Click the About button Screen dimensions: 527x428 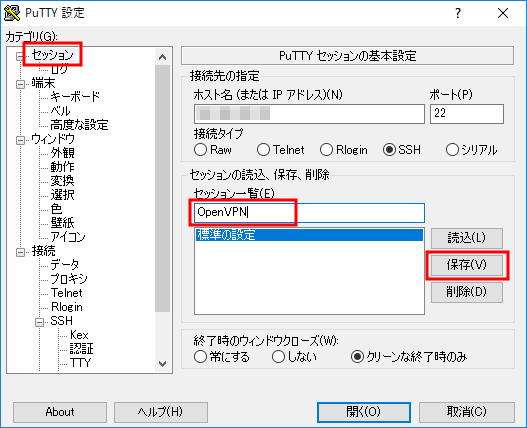60,412
